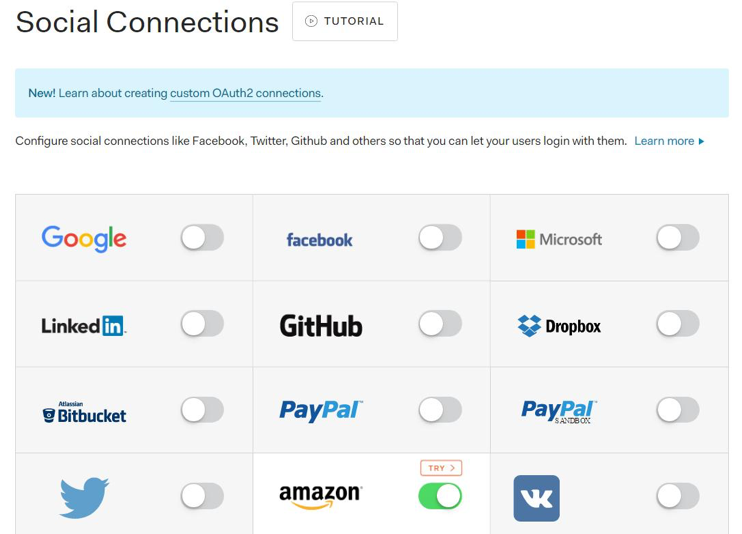
Task: Open the LinkedIn connection logo
Action: click(84, 325)
